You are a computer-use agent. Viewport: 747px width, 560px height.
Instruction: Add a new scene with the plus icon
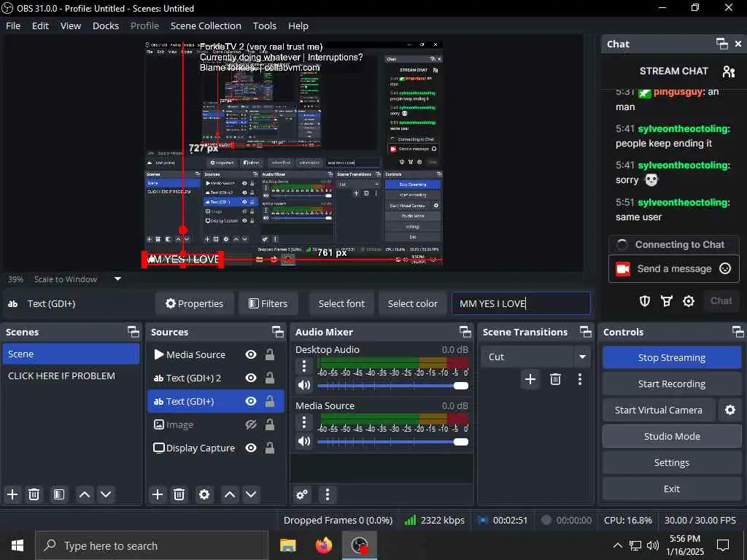coord(12,494)
